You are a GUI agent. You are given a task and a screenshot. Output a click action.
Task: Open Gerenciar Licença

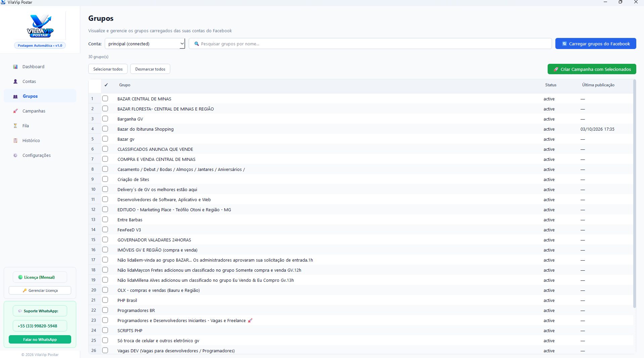[40, 290]
